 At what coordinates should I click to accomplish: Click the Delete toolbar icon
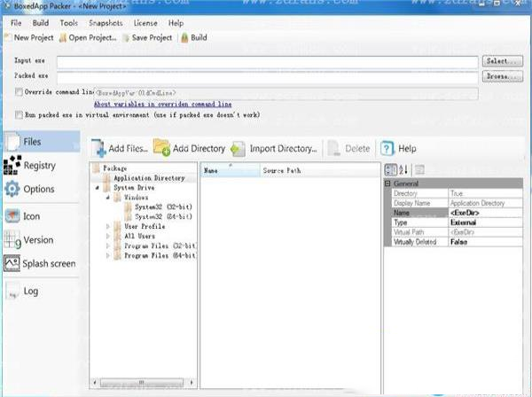tap(333, 149)
